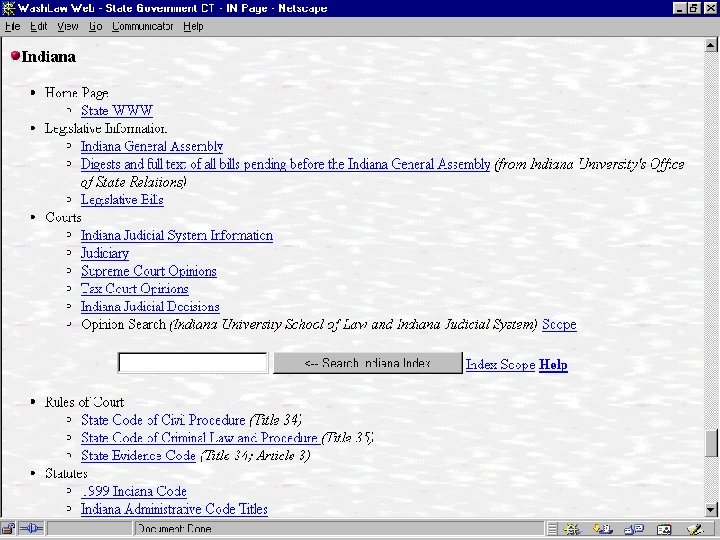Viewport: 720px width, 540px height.
Task: Follow the Index Scope link
Action: coord(501,365)
